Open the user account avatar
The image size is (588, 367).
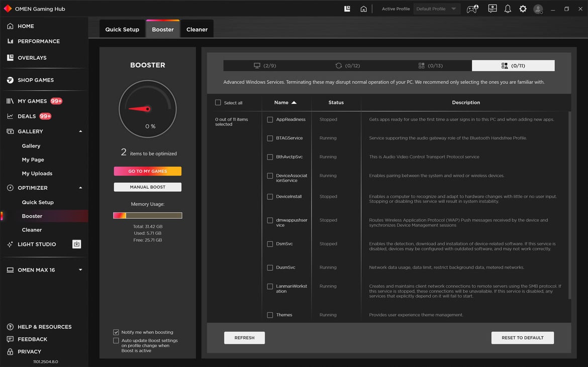pyautogui.click(x=538, y=9)
